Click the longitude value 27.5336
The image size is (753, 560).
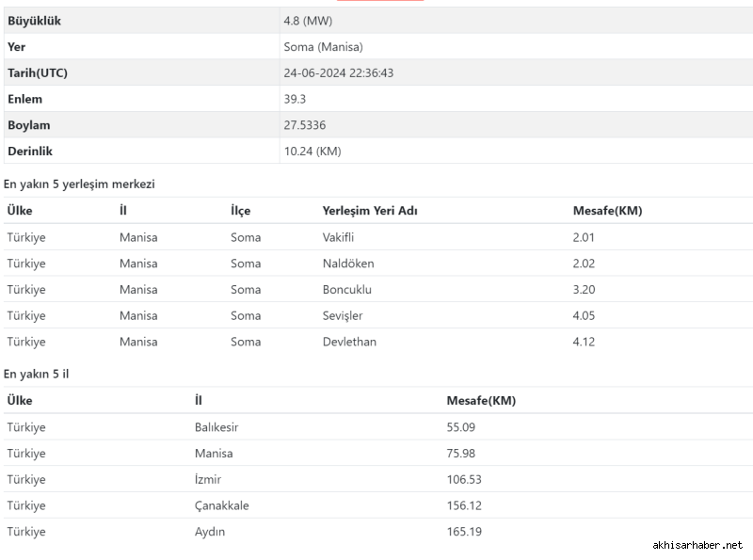click(305, 125)
